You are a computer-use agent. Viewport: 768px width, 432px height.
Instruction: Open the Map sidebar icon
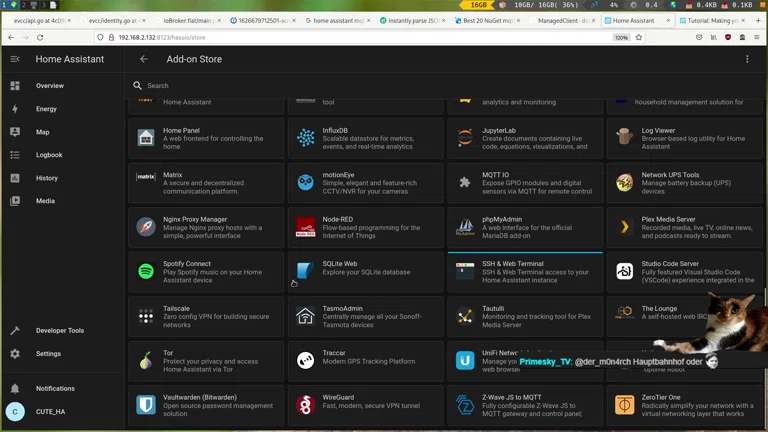(15, 132)
